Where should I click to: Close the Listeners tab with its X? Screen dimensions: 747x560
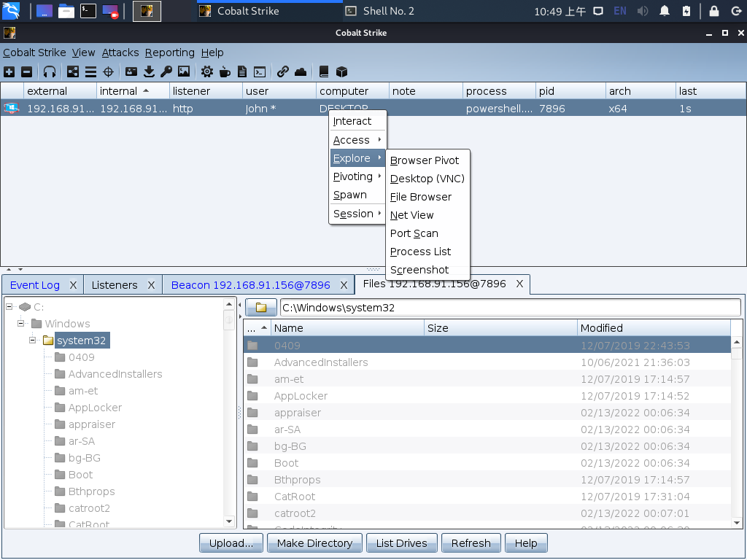pos(151,285)
